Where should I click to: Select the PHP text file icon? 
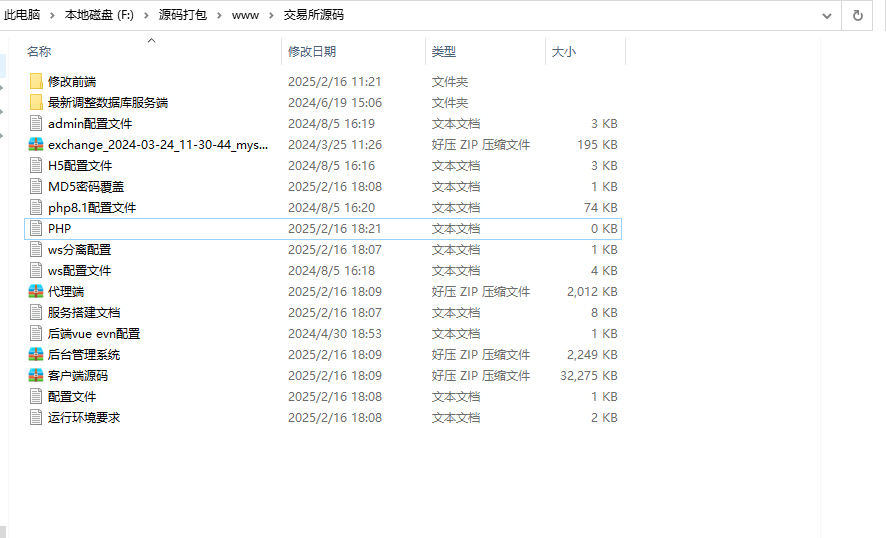point(36,228)
